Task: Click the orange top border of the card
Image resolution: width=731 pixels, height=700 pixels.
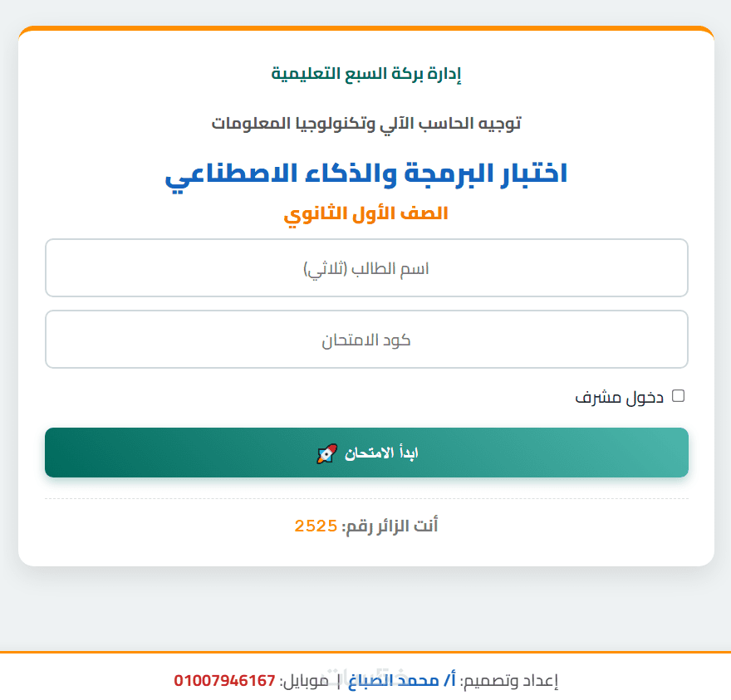Action: (x=366, y=28)
